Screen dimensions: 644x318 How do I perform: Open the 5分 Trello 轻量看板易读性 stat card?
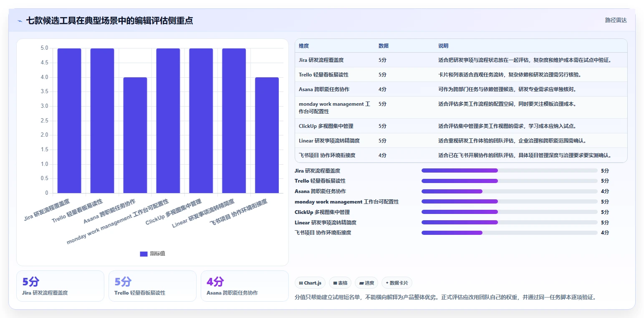[152, 286]
